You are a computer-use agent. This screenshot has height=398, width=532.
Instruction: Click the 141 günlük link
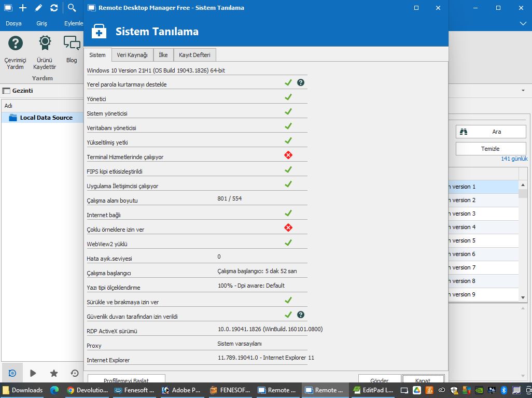coord(514,159)
